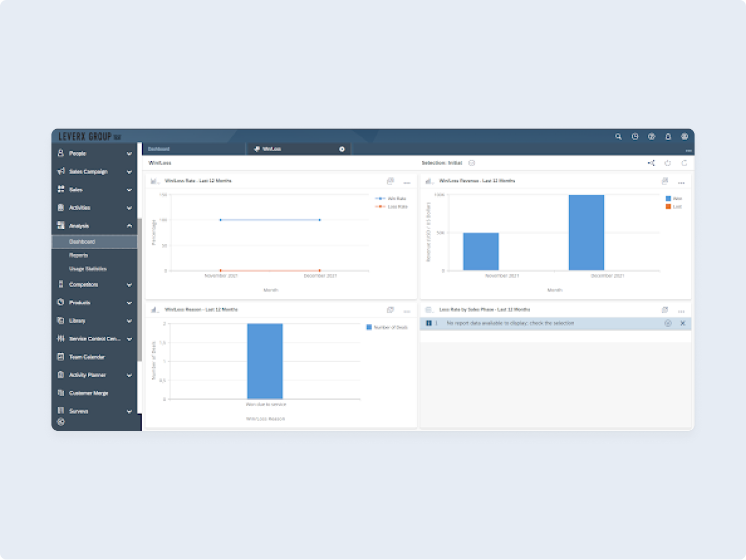Expand the Sales Campaign menu chevron
Viewport: 746px width, 560px height.
tap(129, 172)
